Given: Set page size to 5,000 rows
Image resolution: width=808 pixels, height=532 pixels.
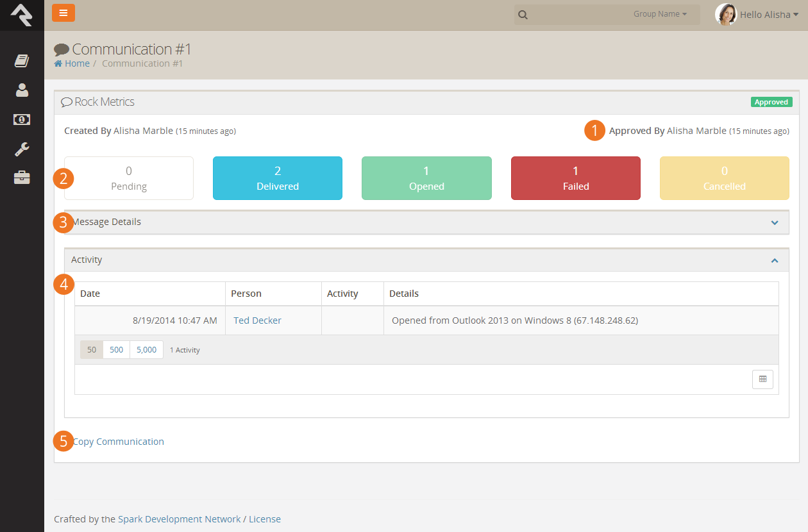Looking at the screenshot, I should tap(146, 350).
